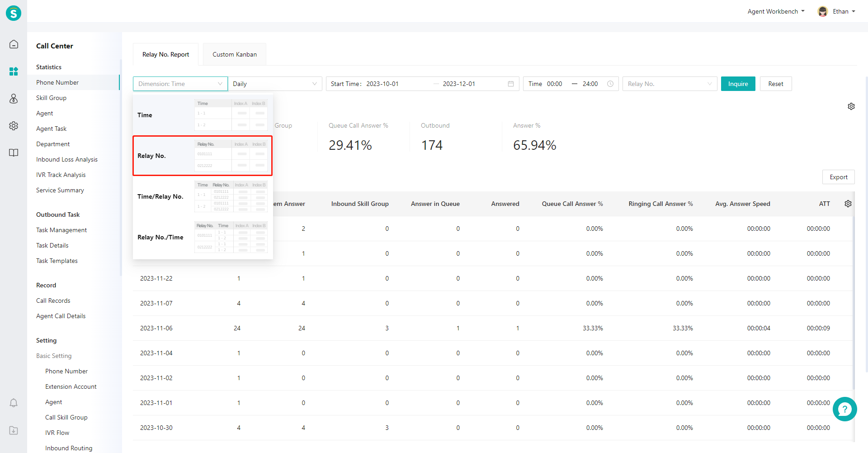Image resolution: width=868 pixels, height=453 pixels.
Task: Click the 2023-11-06 row date
Action: [x=156, y=328]
